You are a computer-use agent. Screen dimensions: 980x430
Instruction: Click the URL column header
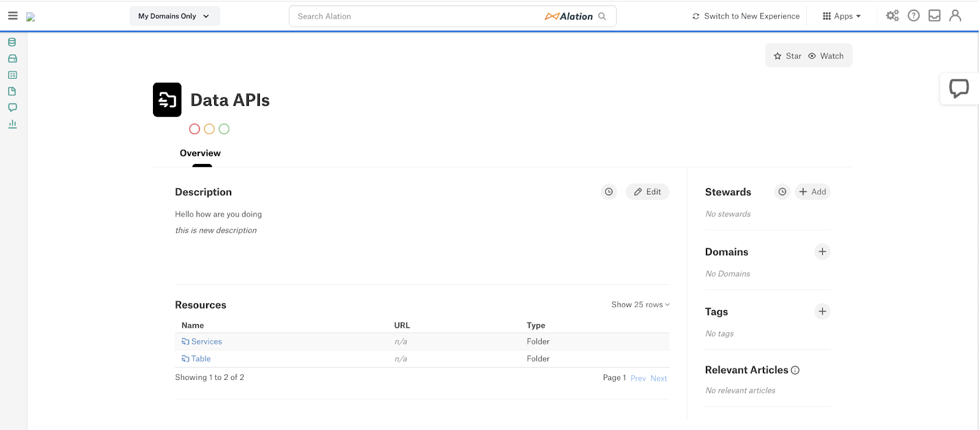(x=402, y=325)
